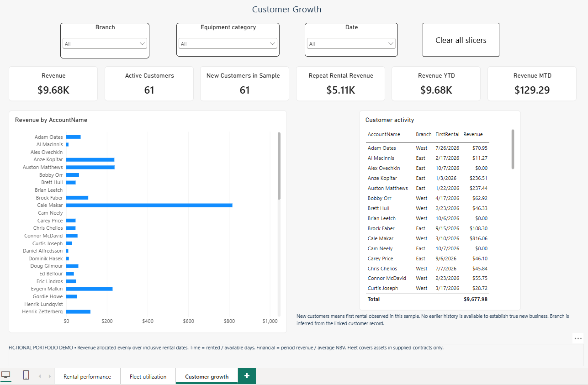Image resolution: width=588 pixels, height=385 pixels.
Task: Go to next page tabs arrow
Action: [49, 376]
